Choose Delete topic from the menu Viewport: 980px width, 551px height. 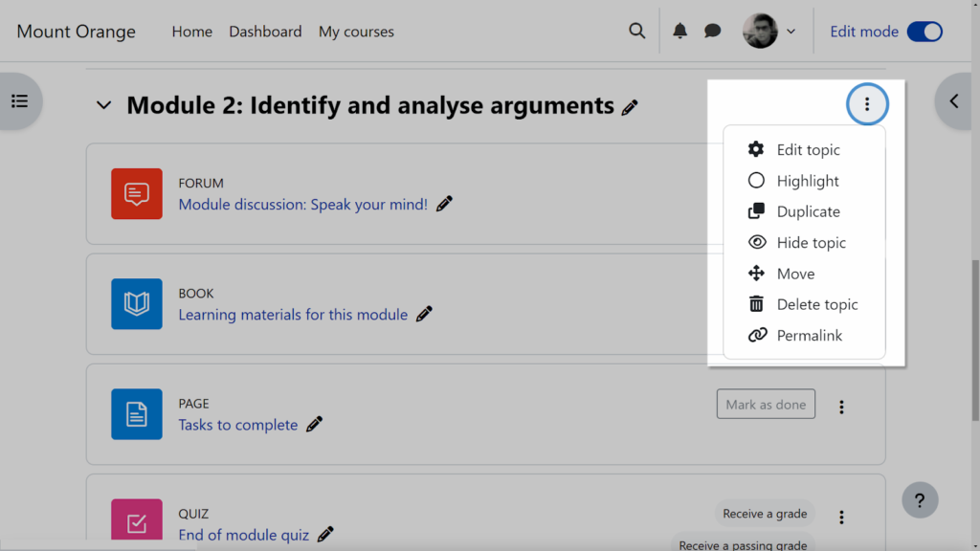click(x=816, y=304)
